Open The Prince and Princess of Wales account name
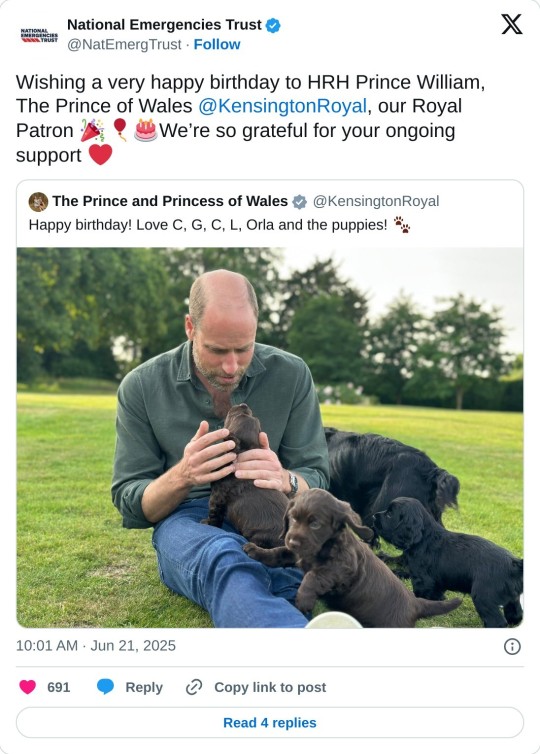This screenshot has width=540, height=754. 170,201
